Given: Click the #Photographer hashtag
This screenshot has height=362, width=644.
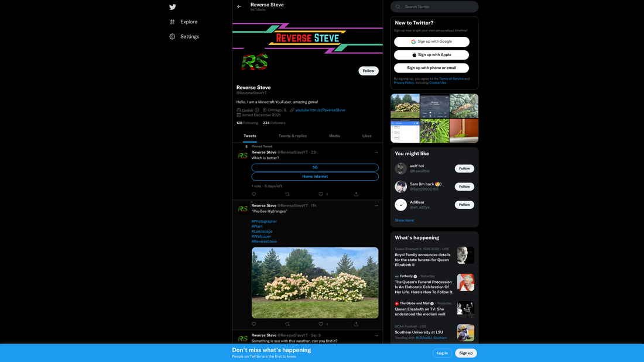Looking at the screenshot, I should [264, 221].
